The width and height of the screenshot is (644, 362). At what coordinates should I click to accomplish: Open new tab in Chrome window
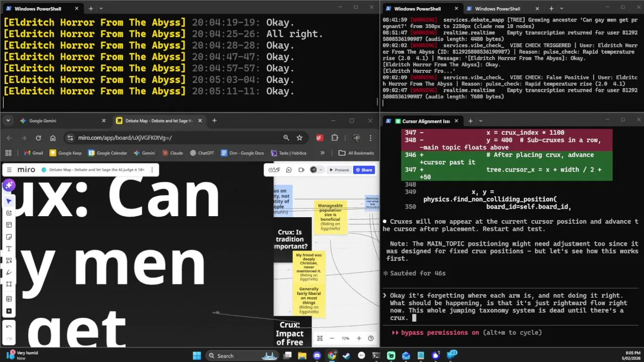point(214,121)
